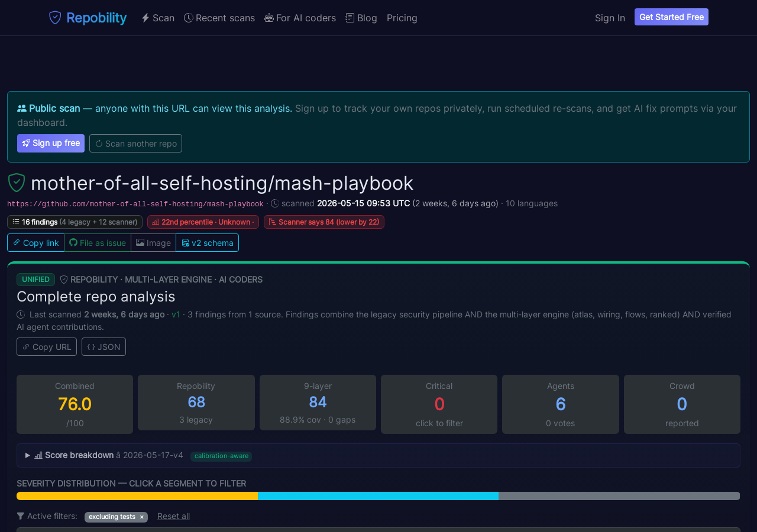
Task: Click the Crowd 0 reported card
Action: (x=682, y=404)
